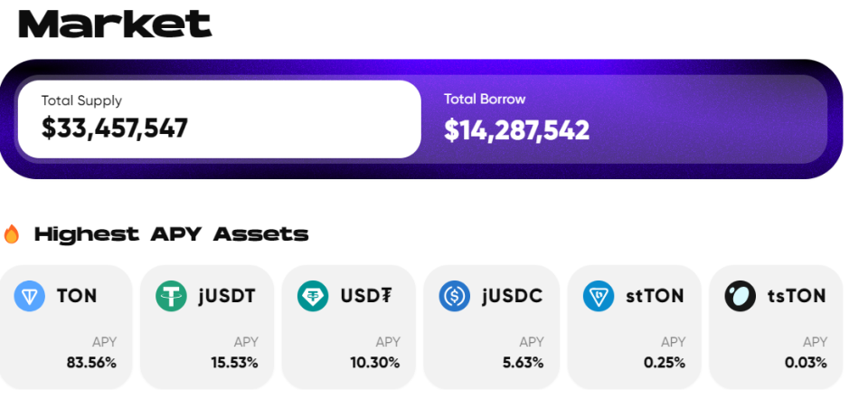
Task: Click the jUSDT coin icon
Action: click(171, 296)
